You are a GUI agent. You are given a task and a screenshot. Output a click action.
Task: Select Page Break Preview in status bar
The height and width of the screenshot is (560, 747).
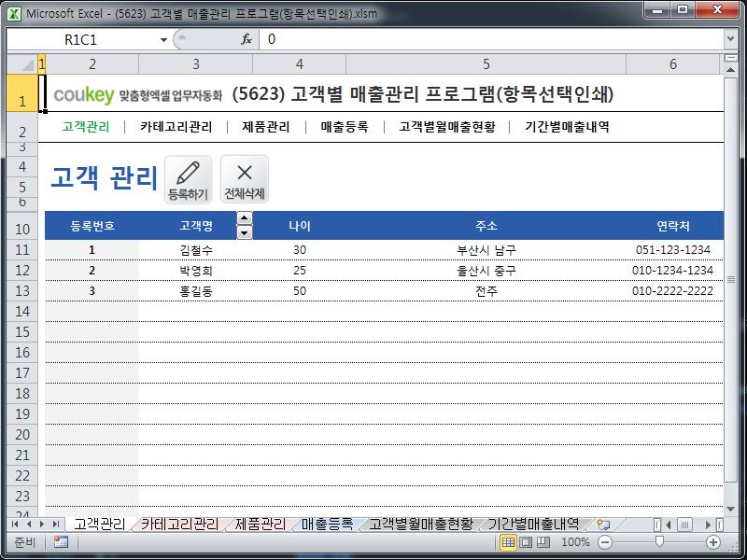click(543, 542)
